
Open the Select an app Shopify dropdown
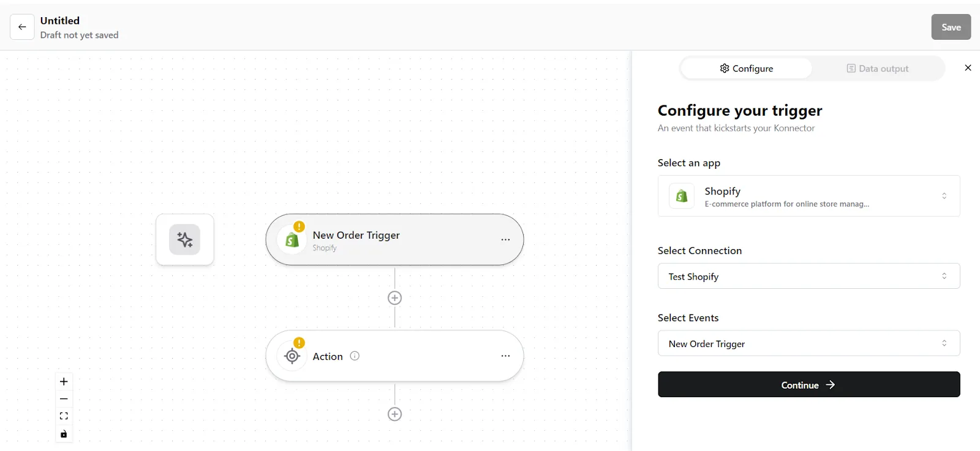click(809, 196)
